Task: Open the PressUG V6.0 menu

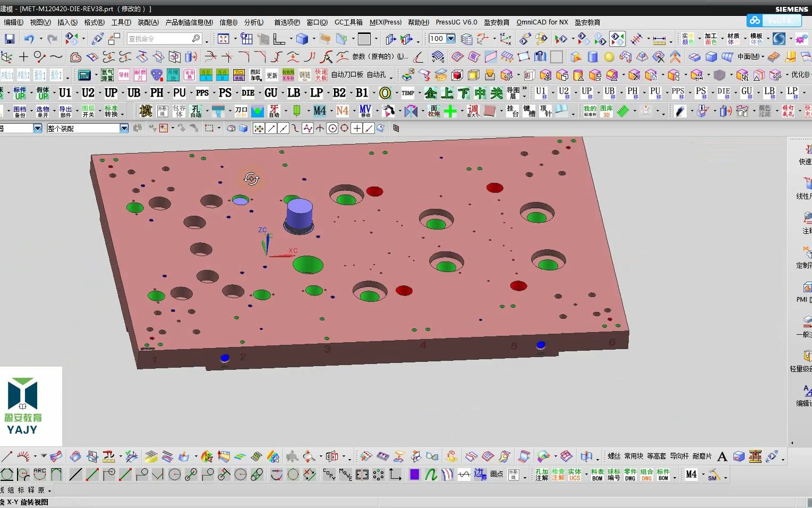Action: 456,22
